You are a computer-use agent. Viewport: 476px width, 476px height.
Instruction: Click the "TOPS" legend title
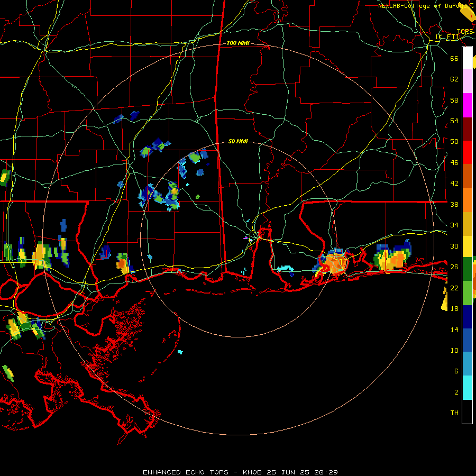tap(465, 32)
